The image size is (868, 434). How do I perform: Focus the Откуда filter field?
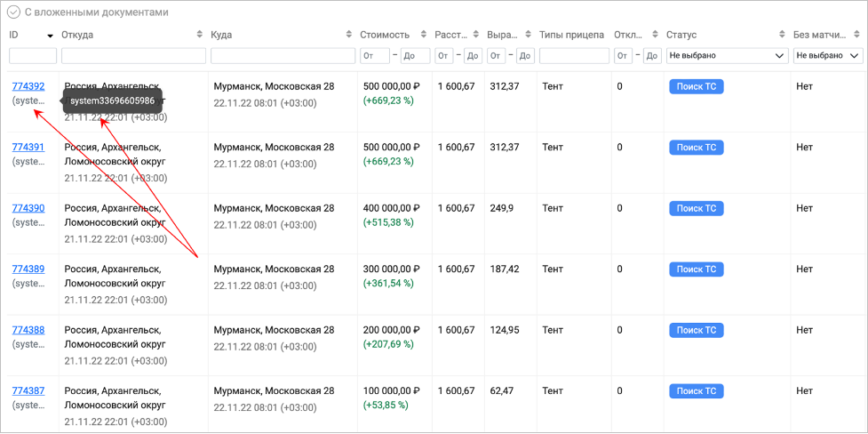133,56
